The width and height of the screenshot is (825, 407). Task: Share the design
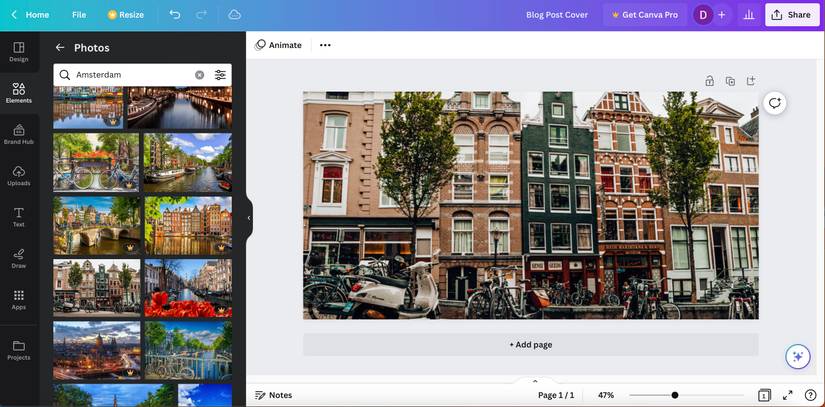791,15
